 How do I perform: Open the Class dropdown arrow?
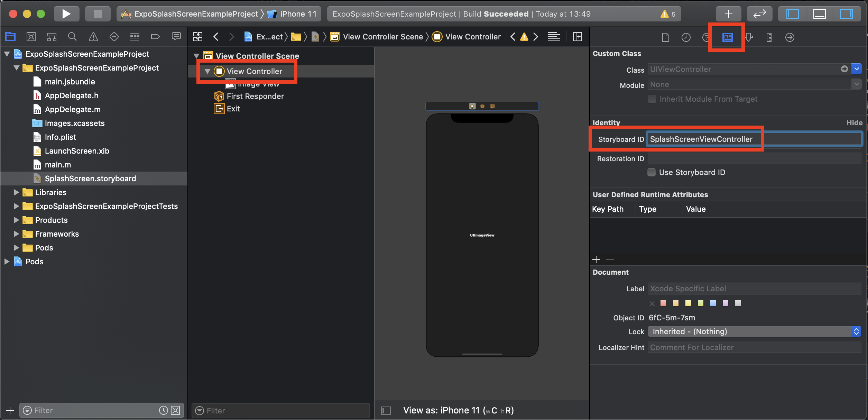coord(857,69)
